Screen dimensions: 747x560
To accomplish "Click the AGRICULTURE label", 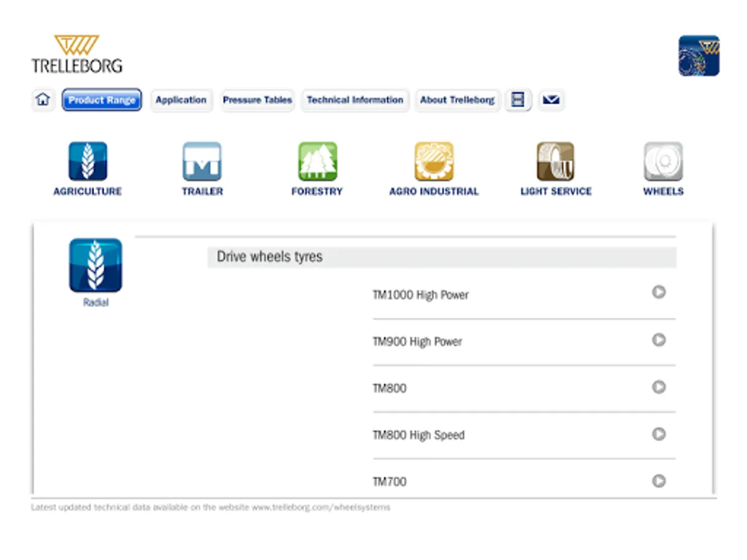I will (x=88, y=192).
